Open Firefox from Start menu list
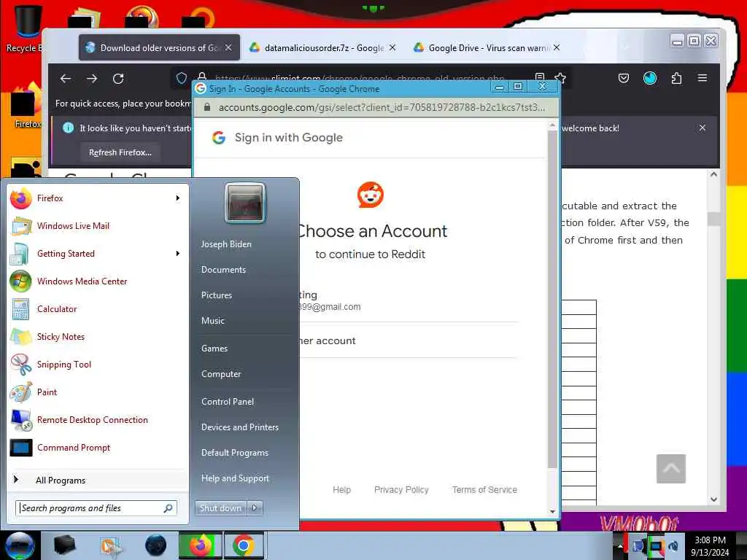747x560 pixels. tap(98, 198)
